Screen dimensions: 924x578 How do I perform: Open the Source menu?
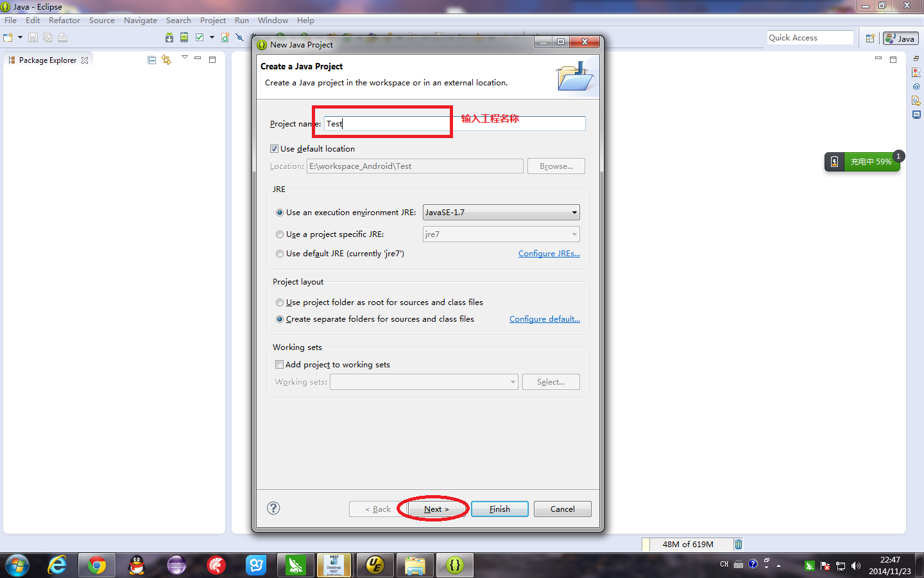click(x=102, y=21)
